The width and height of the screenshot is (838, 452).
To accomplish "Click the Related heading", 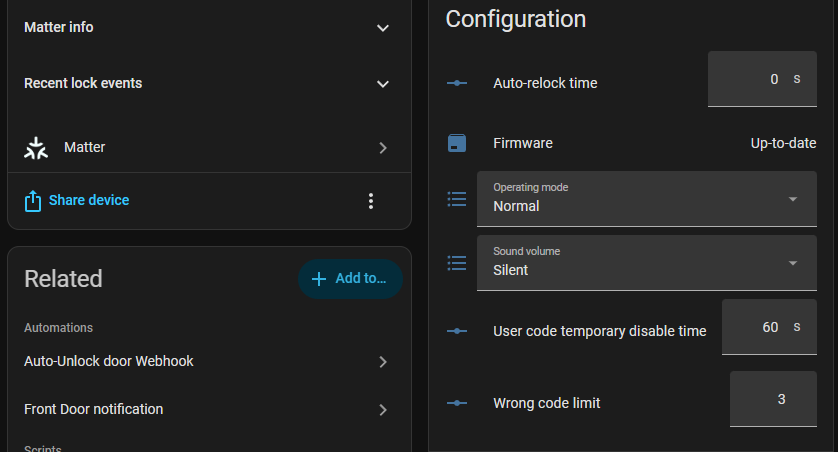I will tap(63, 279).
